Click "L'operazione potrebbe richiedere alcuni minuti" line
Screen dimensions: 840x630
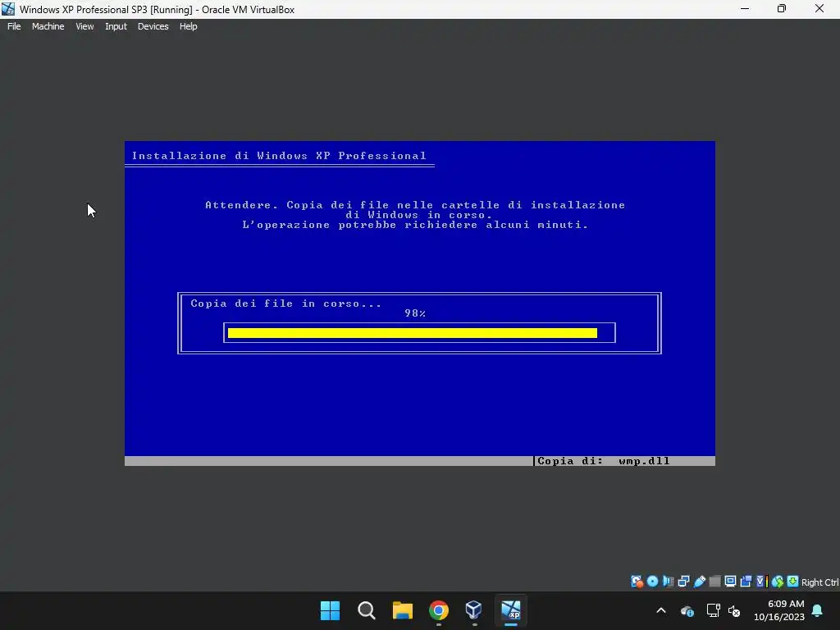(x=415, y=225)
